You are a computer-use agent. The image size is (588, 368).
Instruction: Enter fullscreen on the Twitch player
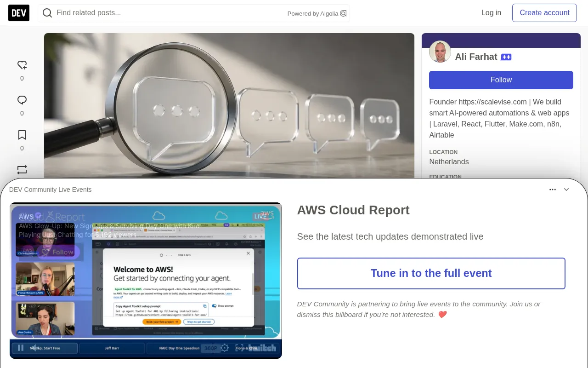pyautogui.click(x=239, y=348)
